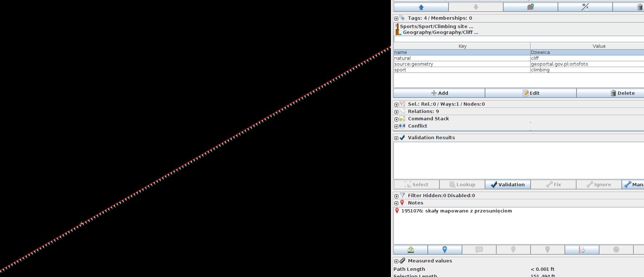Image resolution: width=644 pixels, height=277 pixels.
Task: Toggle layer visibility with the eye icon
Action: 585,7
